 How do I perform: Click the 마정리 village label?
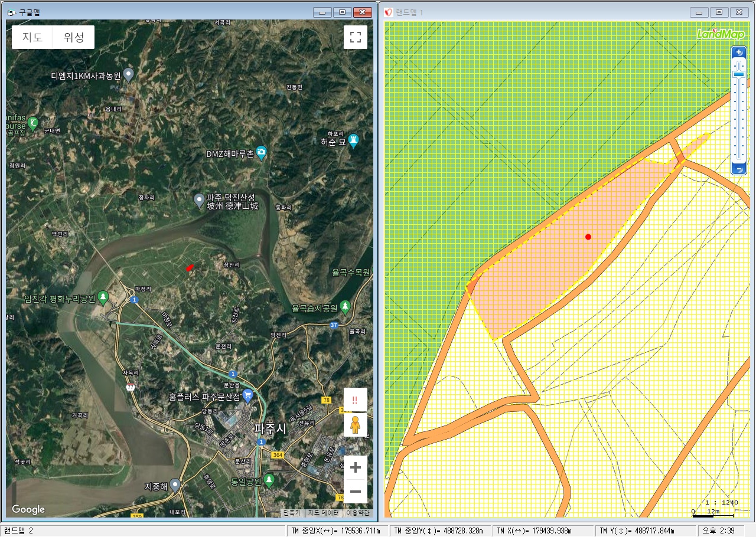[144, 289]
